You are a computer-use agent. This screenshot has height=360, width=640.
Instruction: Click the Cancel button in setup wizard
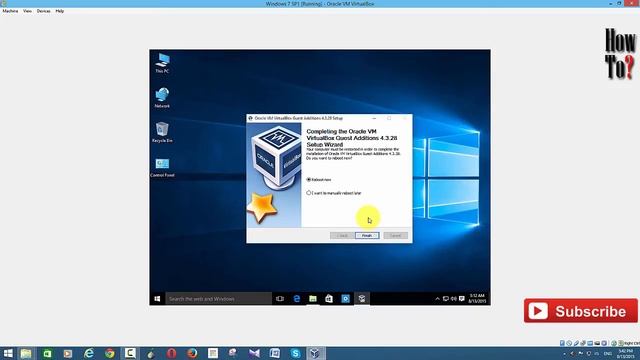pos(395,236)
